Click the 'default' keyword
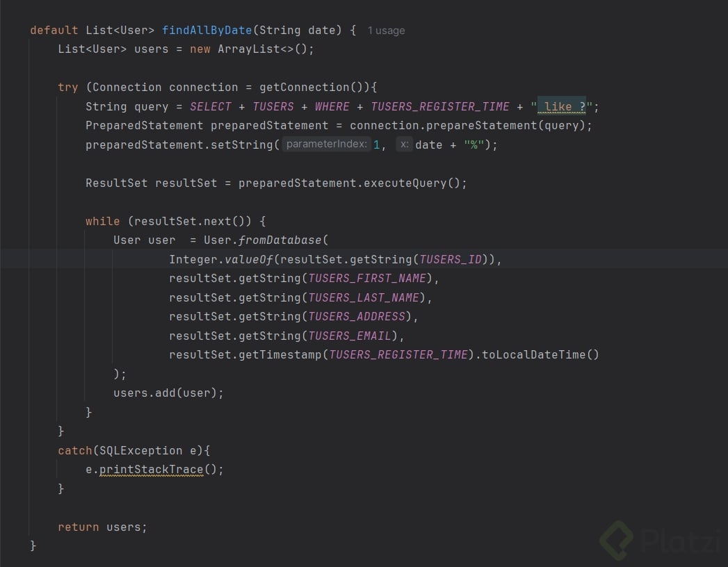The height and width of the screenshot is (567, 728). click(x=54, y=30)
